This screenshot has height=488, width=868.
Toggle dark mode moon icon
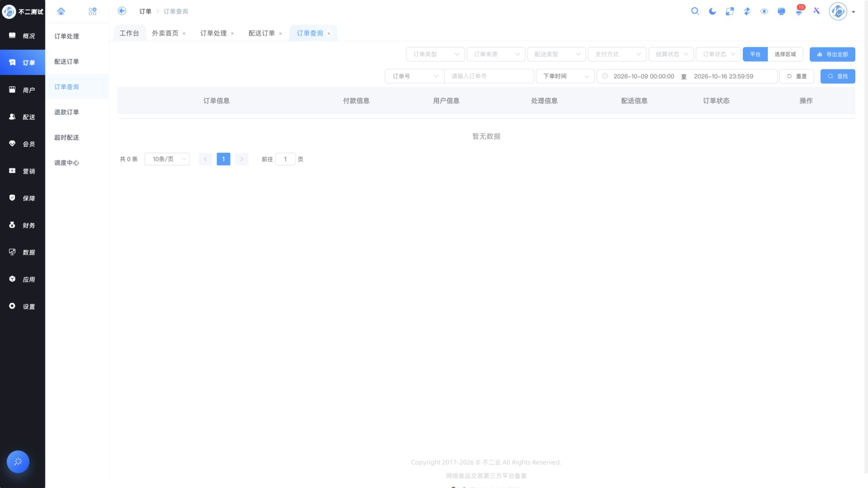click(712, 11)
